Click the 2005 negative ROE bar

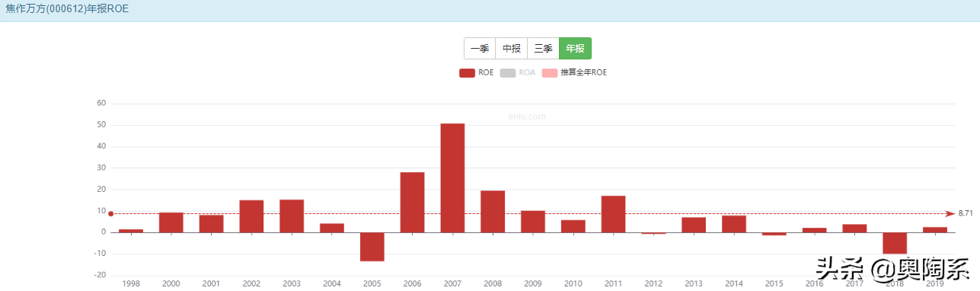coord(372,247)
